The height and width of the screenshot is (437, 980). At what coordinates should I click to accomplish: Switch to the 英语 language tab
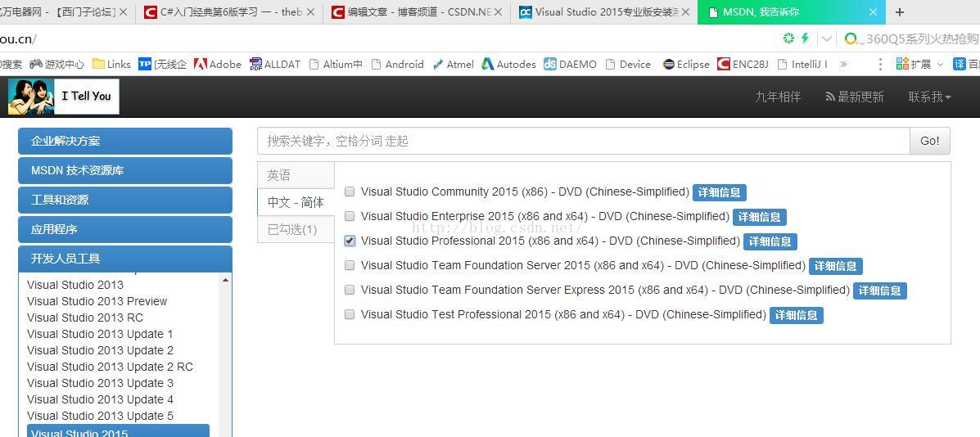(296, 175)
